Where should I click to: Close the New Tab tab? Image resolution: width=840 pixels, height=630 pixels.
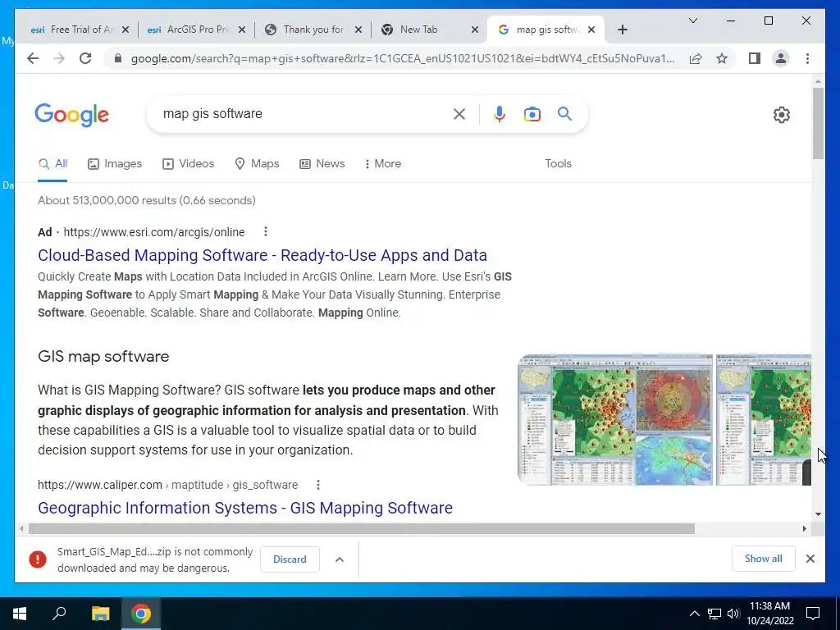point(475,30)
